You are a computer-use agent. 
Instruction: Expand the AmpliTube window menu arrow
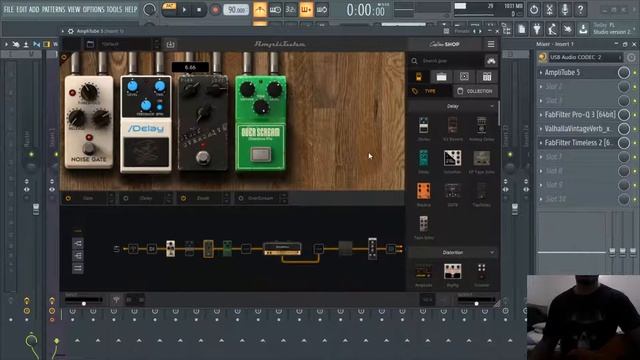coord(63,31)
